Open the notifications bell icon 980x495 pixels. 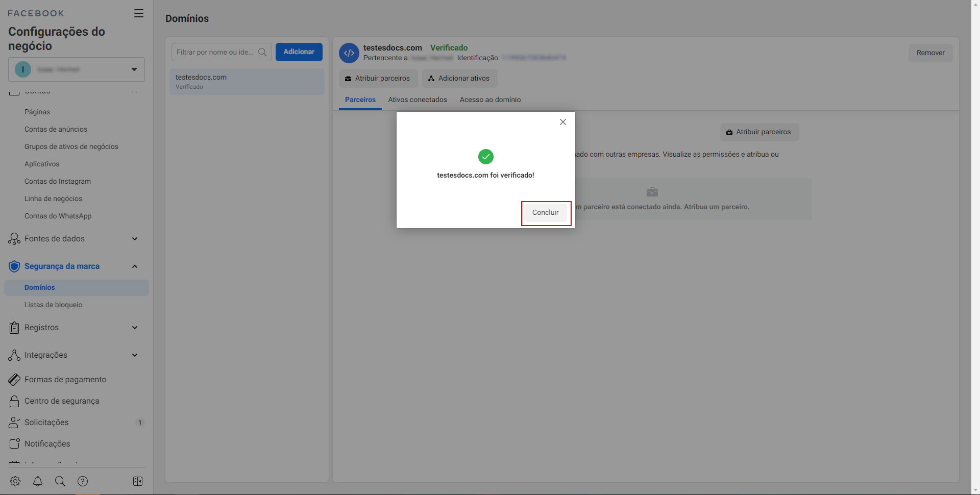pyautogui.click(x=38, y=481)
